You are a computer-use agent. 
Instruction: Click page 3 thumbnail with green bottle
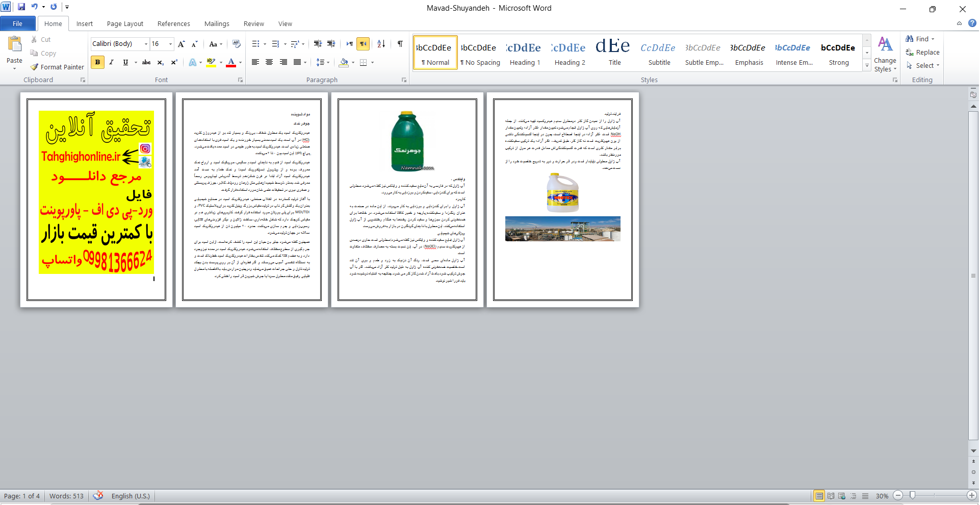[x=407, y=199]
